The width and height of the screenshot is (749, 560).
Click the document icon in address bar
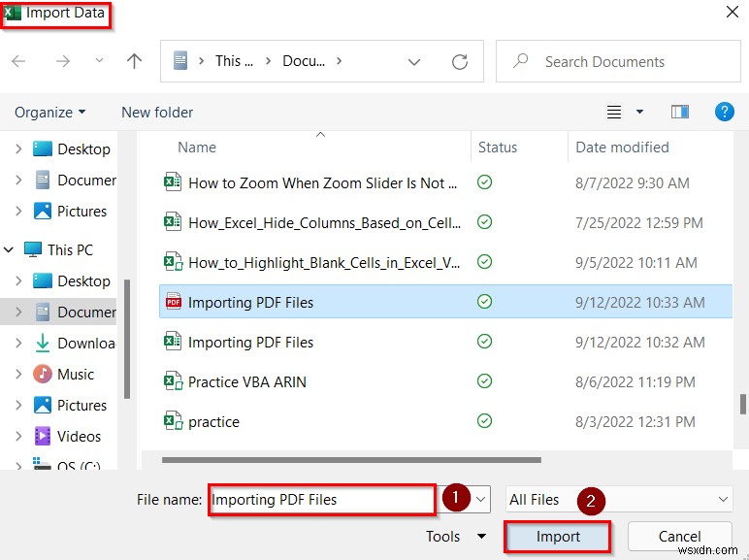(180, 61)
